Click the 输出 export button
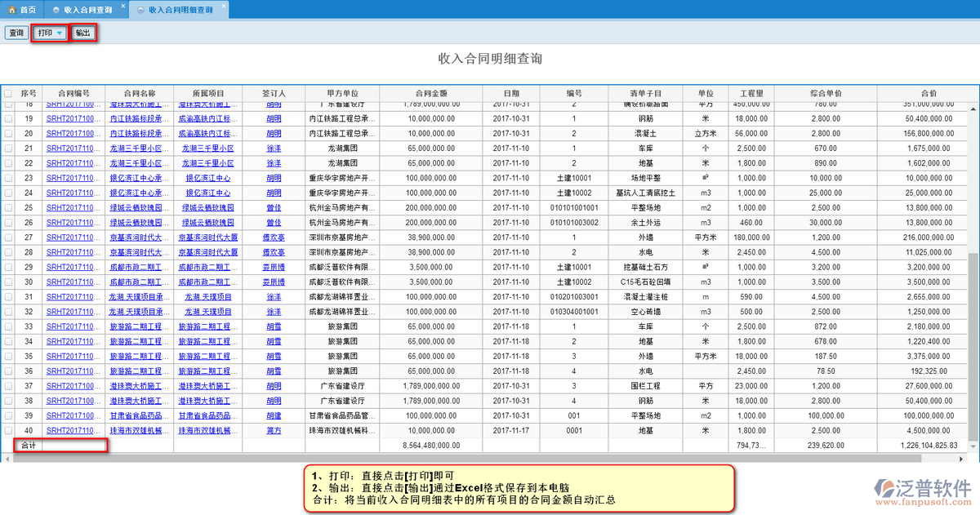The height and width of the screenshot is (515, 980). [83, 33]
